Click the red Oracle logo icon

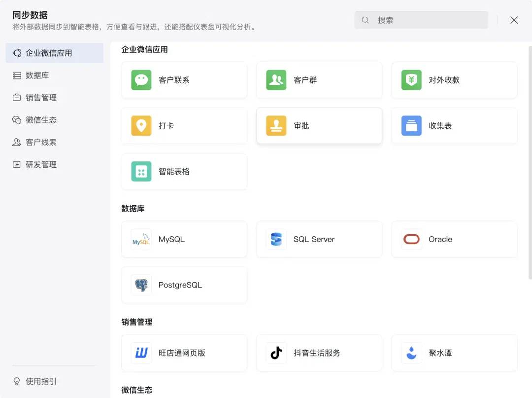click(x=411, y=239)
